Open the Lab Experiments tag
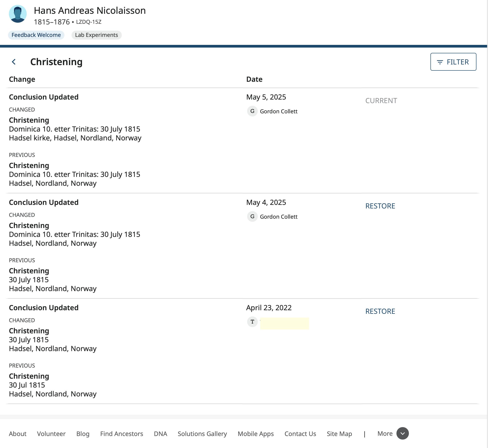This screenshot has width=488, height=448. (x=96, y=35)
